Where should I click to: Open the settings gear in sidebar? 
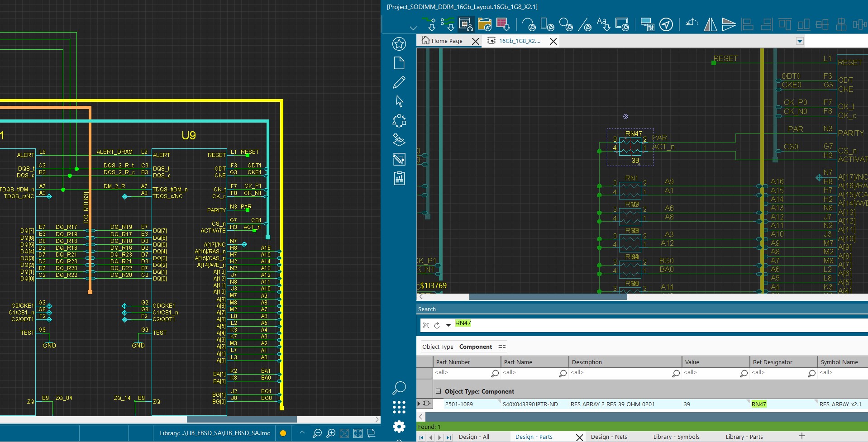pos(399,426)
